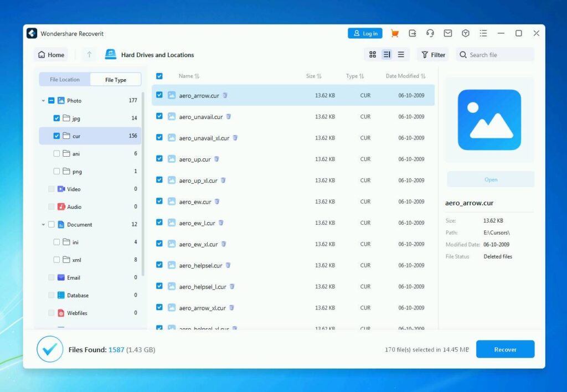Screen dimensions: 567x392
Task: Switch to compact list view
Action: tap(401, 55)
